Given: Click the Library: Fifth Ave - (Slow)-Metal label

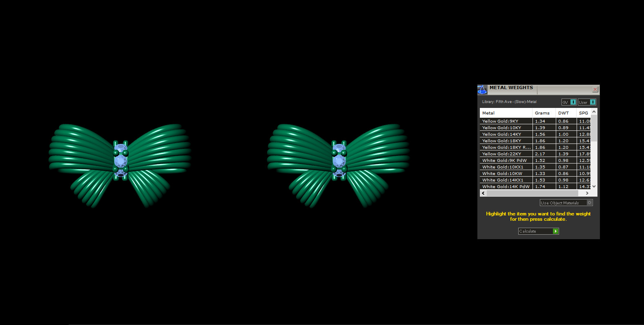Looking at the screenshot, I should pos(509,102).
